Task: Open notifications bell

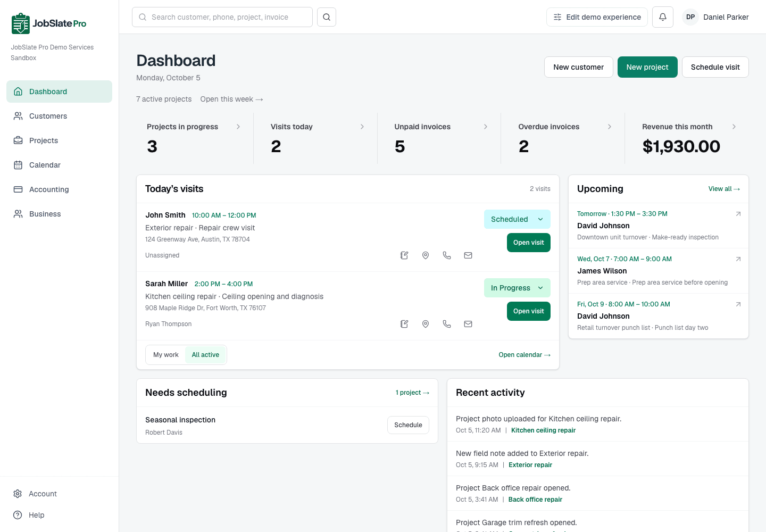Action: [663, 17]
